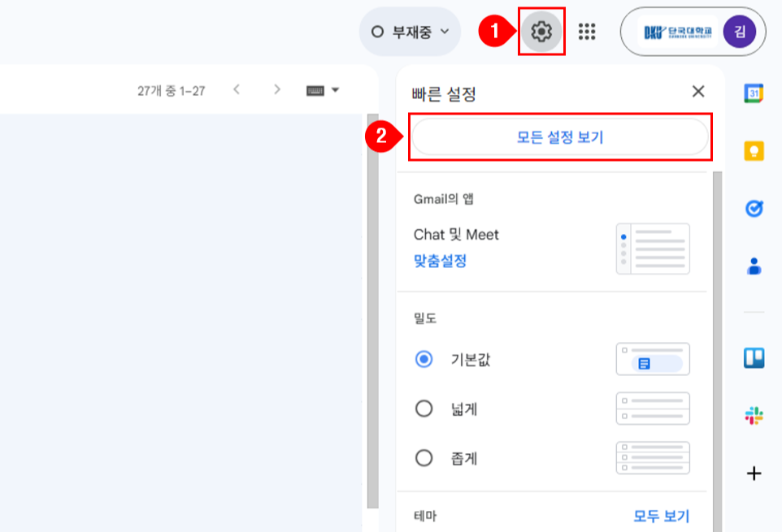Go to next page of emails
Image resolution: width=782 pixels, height=532 pixels.
(x=277, y=90)
